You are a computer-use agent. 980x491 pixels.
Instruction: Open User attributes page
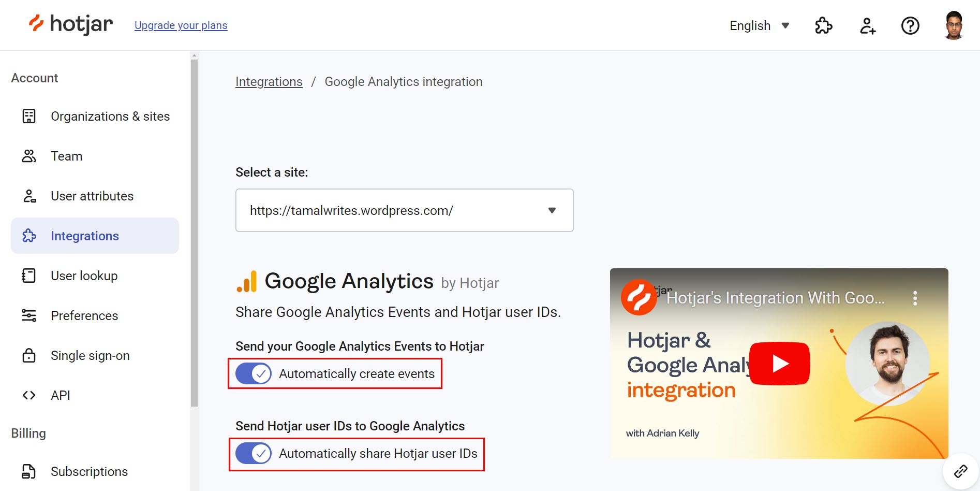pos(95,196)
